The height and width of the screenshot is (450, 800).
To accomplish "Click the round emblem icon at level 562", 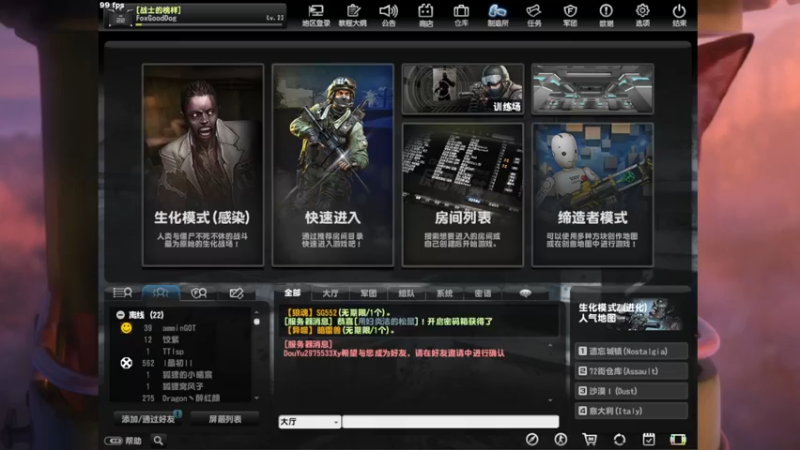I will pyautogui.click(x=126, y=363).
